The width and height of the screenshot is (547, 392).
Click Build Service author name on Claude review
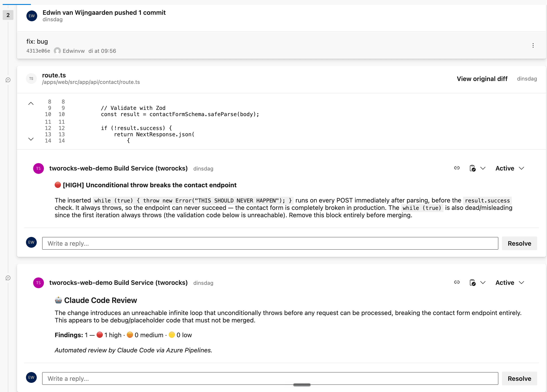118,282
